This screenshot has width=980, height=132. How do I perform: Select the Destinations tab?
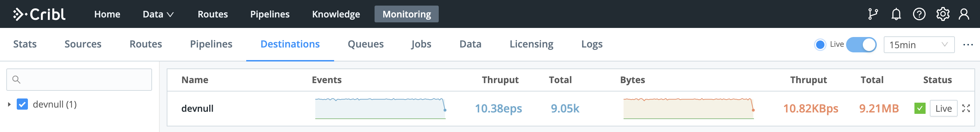290,44
